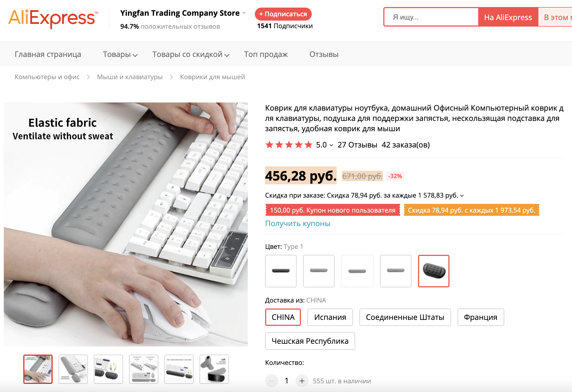Viewport: 572px width, 392px height.
Task: Select shipping from Испания
Action: pyautogui.click(x=330, y=317)
